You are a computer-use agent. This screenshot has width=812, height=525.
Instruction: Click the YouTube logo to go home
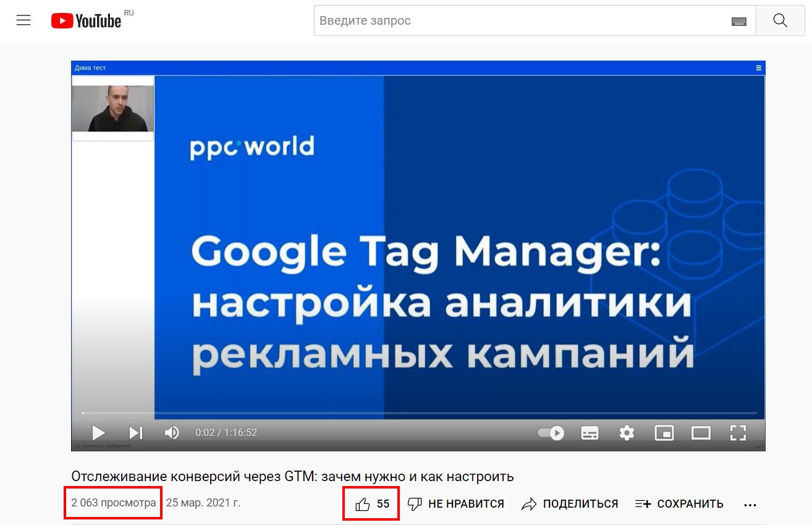[x=87, y=21]
